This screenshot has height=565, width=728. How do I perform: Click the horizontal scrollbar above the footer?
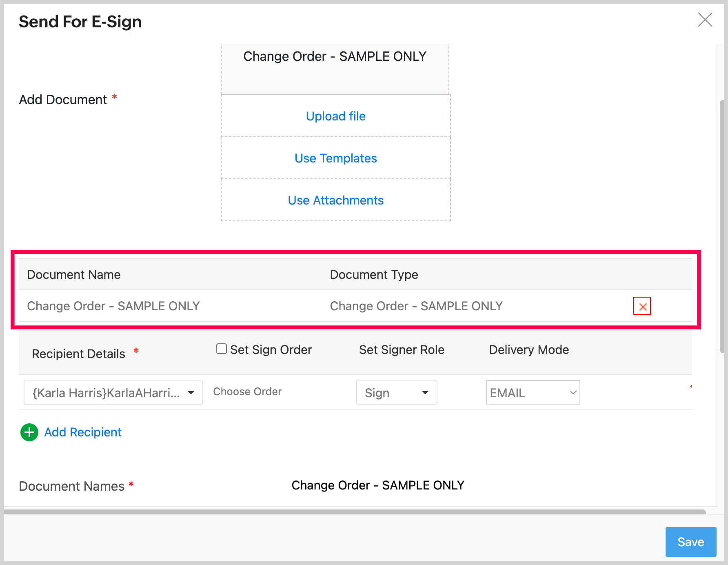[x=355, y=512]
